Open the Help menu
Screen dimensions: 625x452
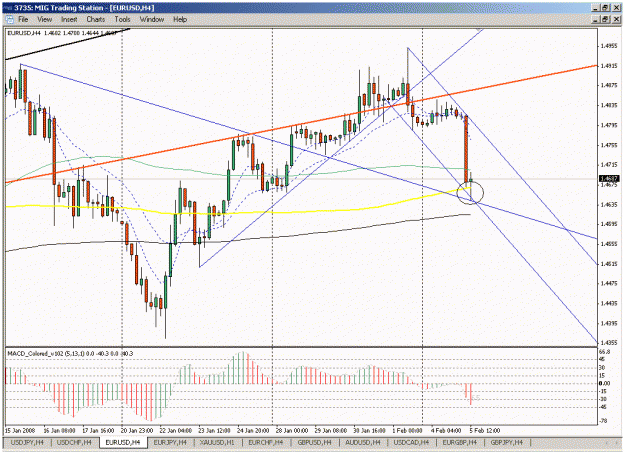click(180, 19)
